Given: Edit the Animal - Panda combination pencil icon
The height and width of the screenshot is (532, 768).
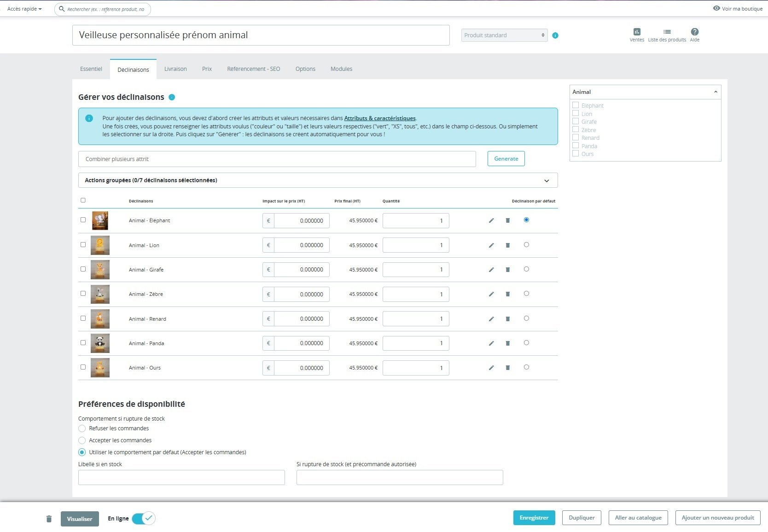Looking at the screenshot, I should 491,343.
